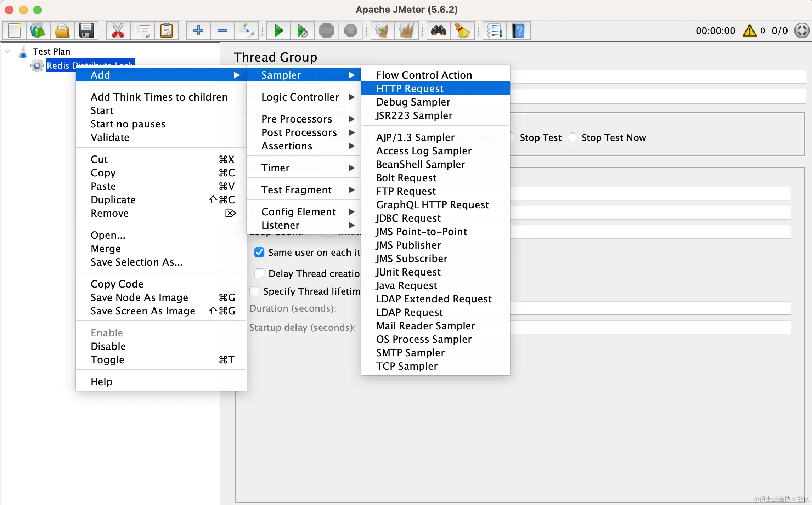
Task: Select the Stop Test Now radio button
Action: click(x=573, y=138)
